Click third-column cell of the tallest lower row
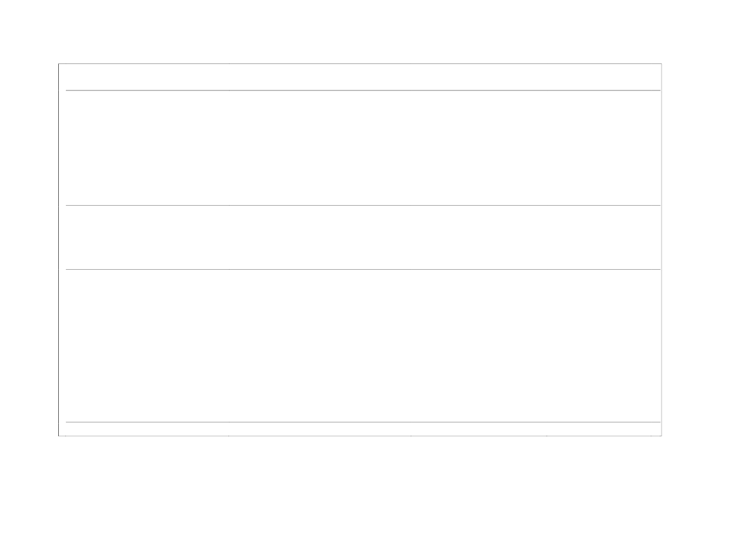 [479, 346]
